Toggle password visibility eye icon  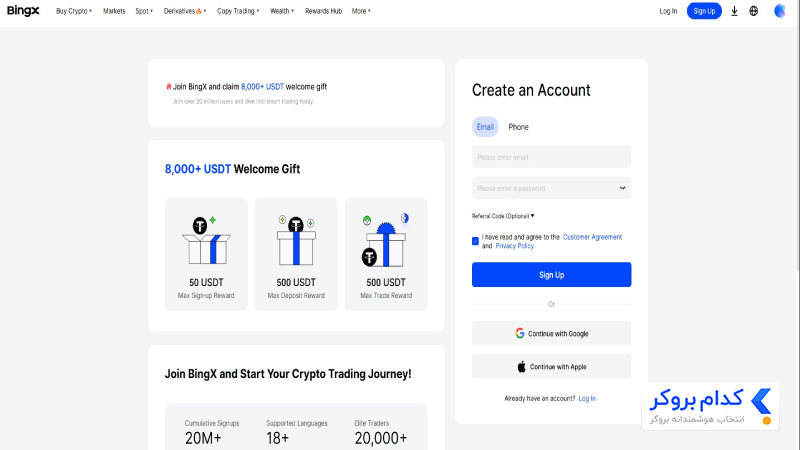click(x=622, y=188)
